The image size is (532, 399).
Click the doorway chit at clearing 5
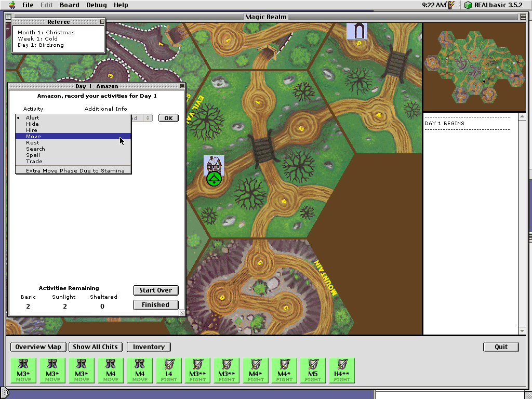pos(356,31)
